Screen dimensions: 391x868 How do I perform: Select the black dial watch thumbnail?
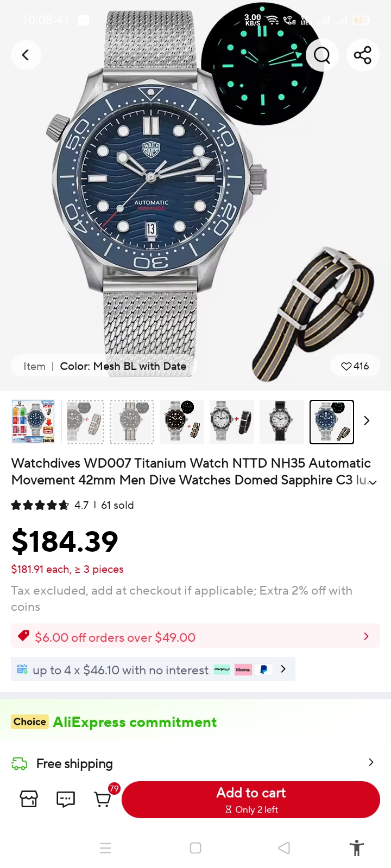click(x=182, y=422)
